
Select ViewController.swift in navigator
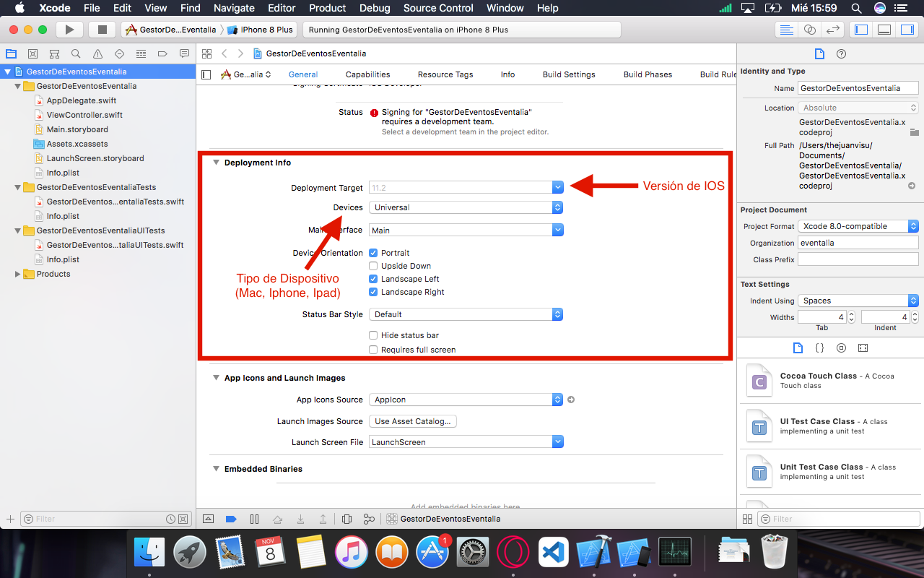(84, 115)
